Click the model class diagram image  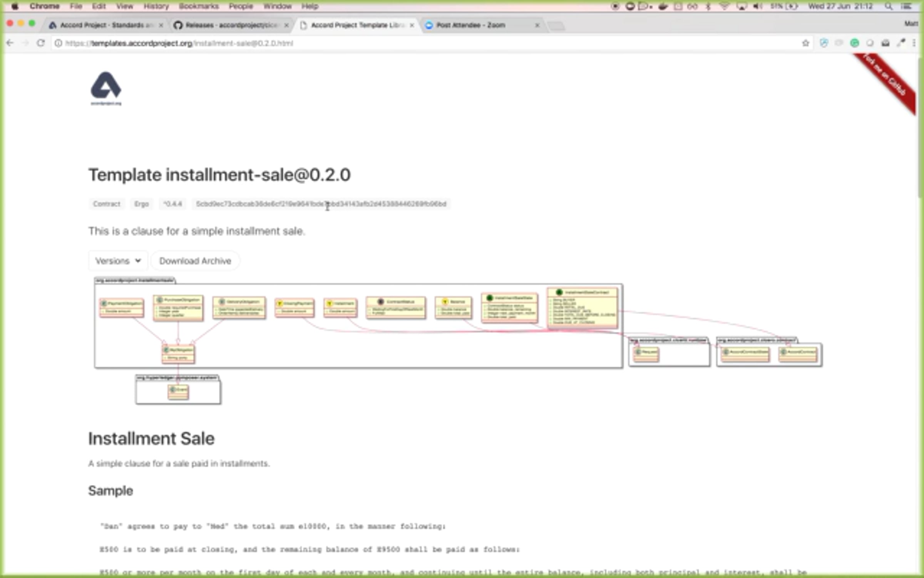click(358, 328)
